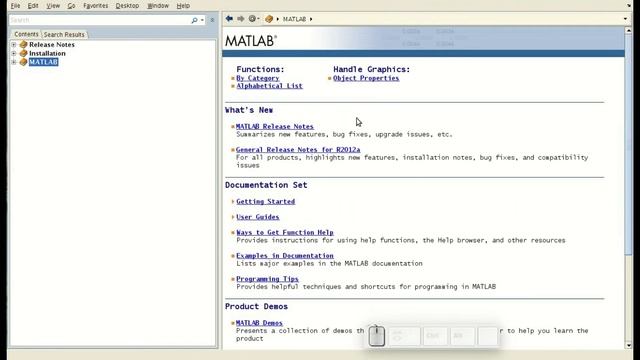Click the mouse indicator icon in bottom overlay
This screenshot has width=640, height=360.
376,336
